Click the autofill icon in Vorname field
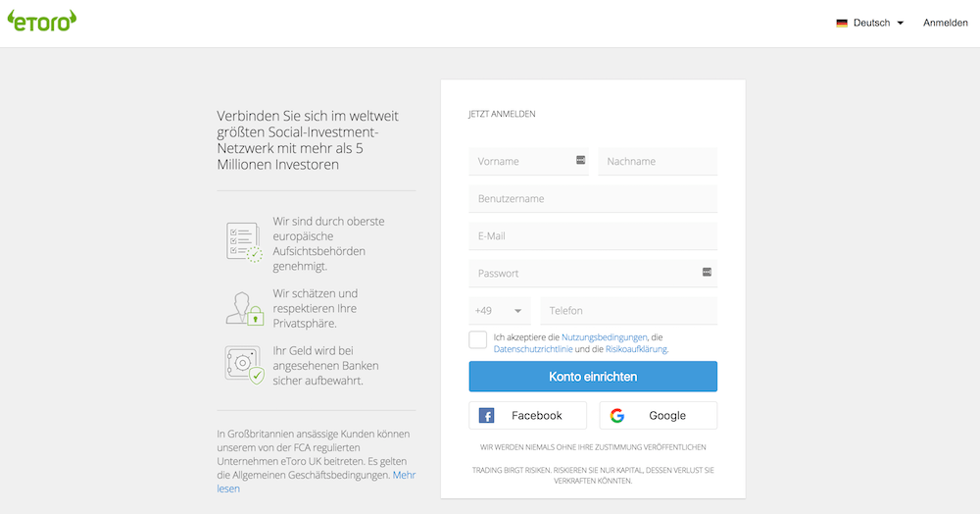The image size is (980, 514). (580, 160)
